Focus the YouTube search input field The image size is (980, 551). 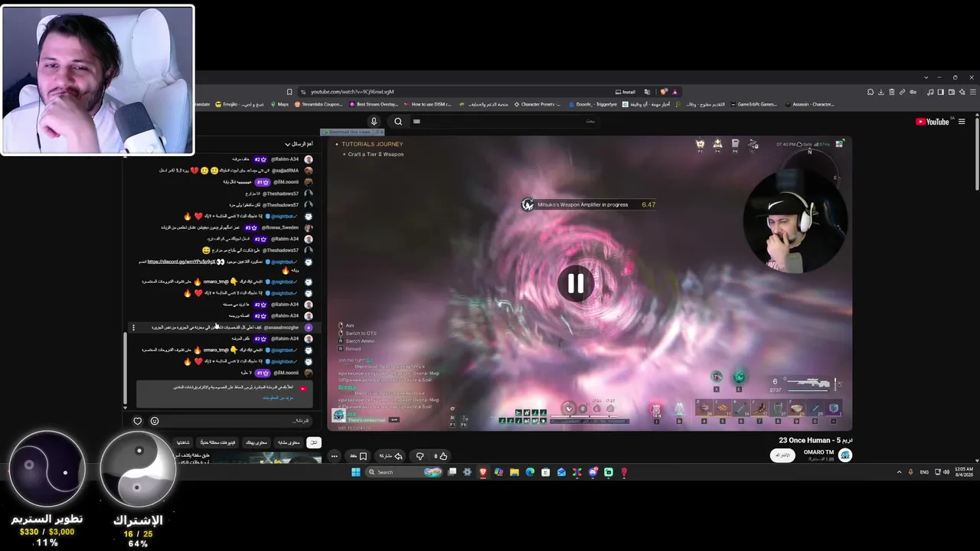505,121
